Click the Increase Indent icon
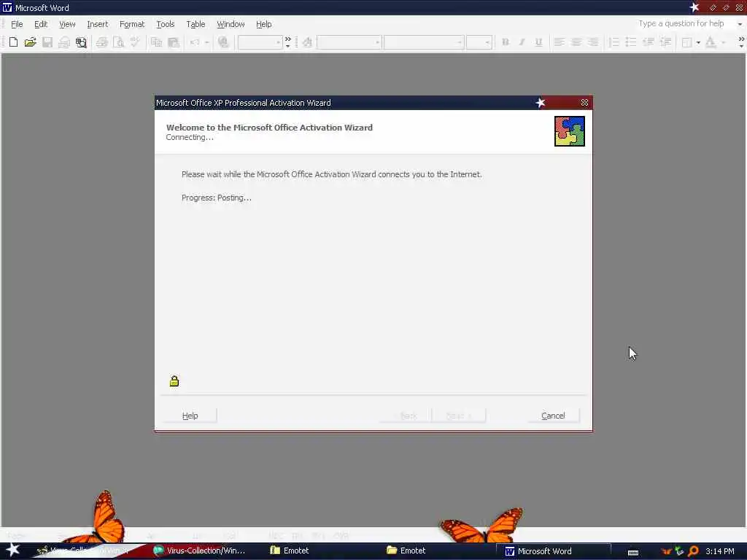Viewport: 747px width, 560px height. (x=665, y=42)
